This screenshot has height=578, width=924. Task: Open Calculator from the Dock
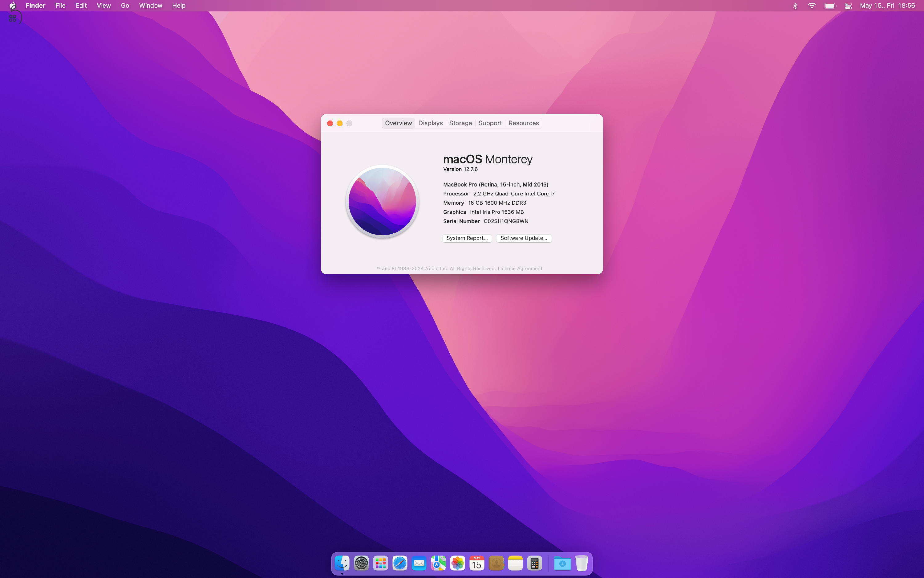tap(535, 563)
